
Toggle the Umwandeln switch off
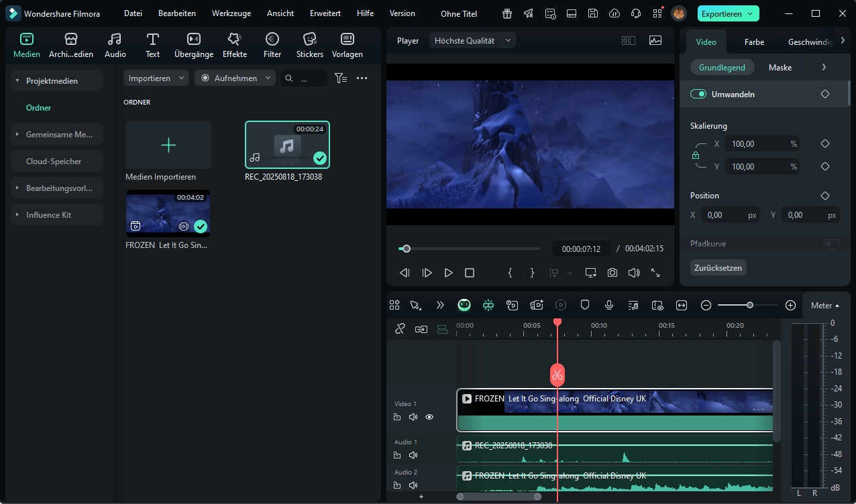[x=698, y=94]
